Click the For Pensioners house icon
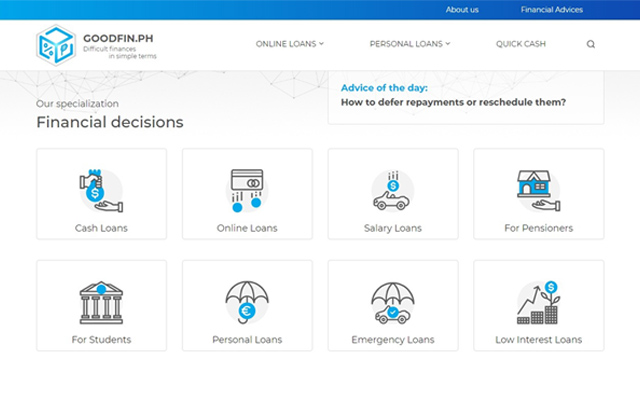 (x=538, y=191)
